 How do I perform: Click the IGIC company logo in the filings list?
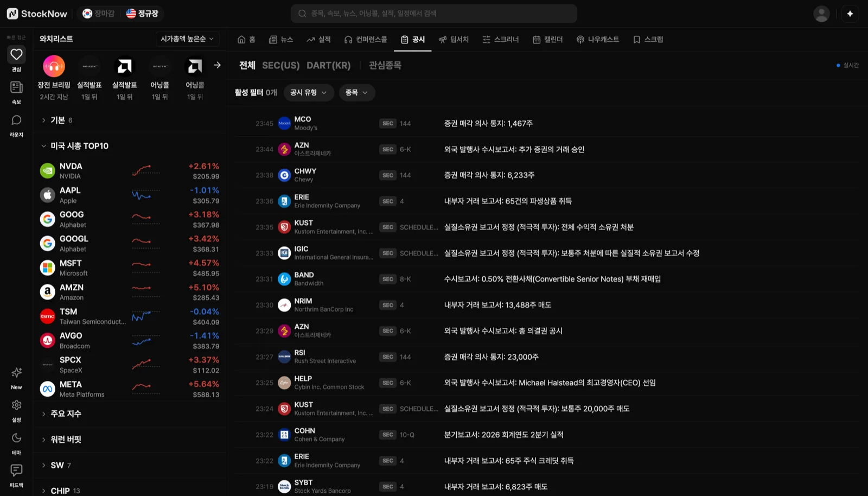pos(284,253)
